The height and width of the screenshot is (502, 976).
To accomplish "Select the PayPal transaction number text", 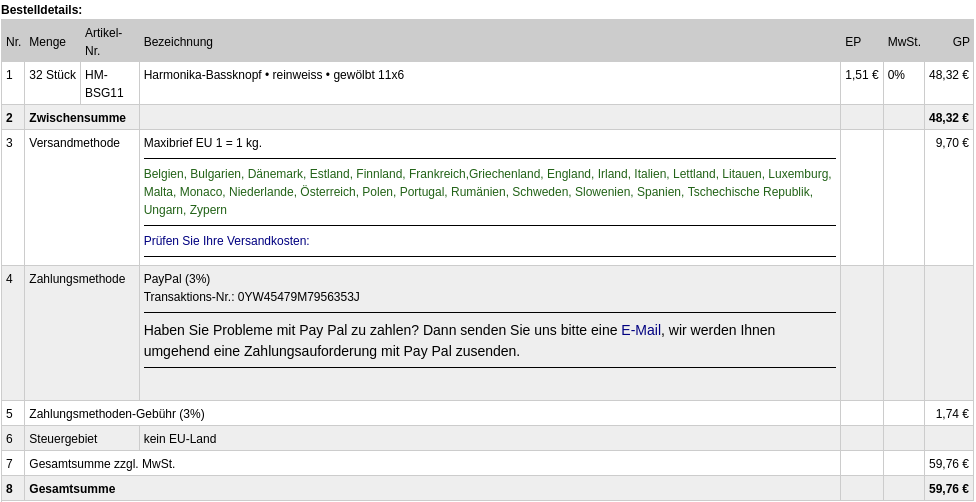I will tap(251, 297).
